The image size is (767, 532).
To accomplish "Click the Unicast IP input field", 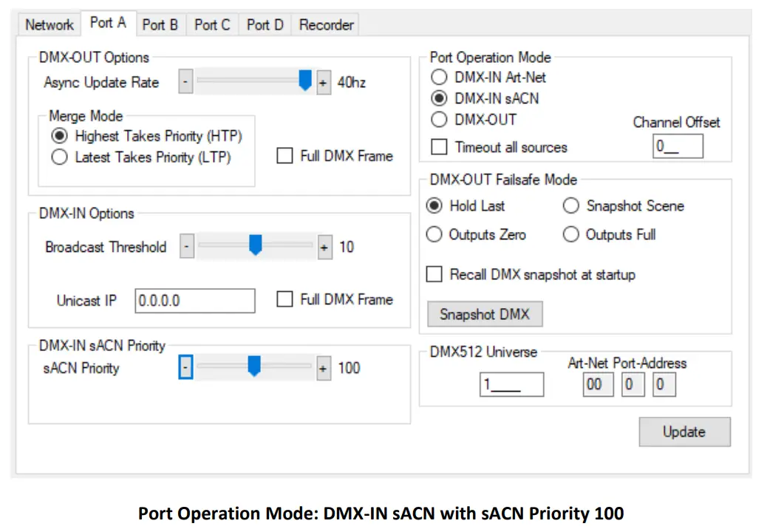I will tap(194, 300).
